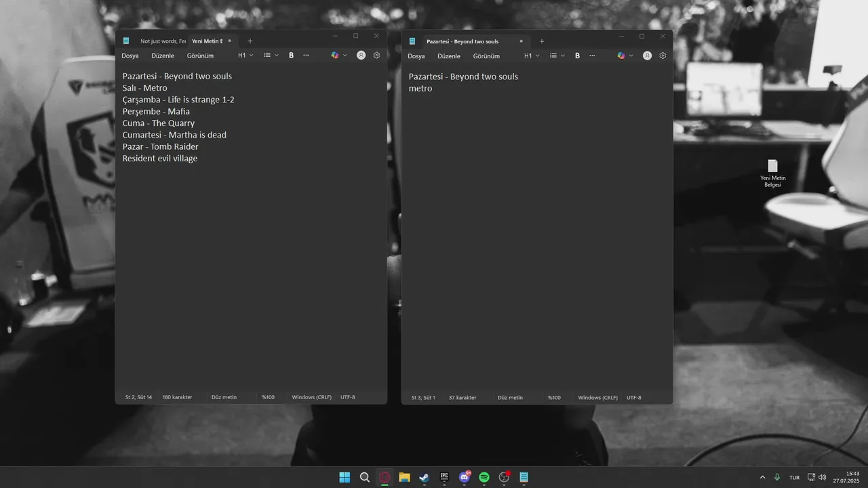Image resolution: width=868 pixels, height=488 pixels.
Task: Open Steam from the taskbar
Action: coord(424,477)
